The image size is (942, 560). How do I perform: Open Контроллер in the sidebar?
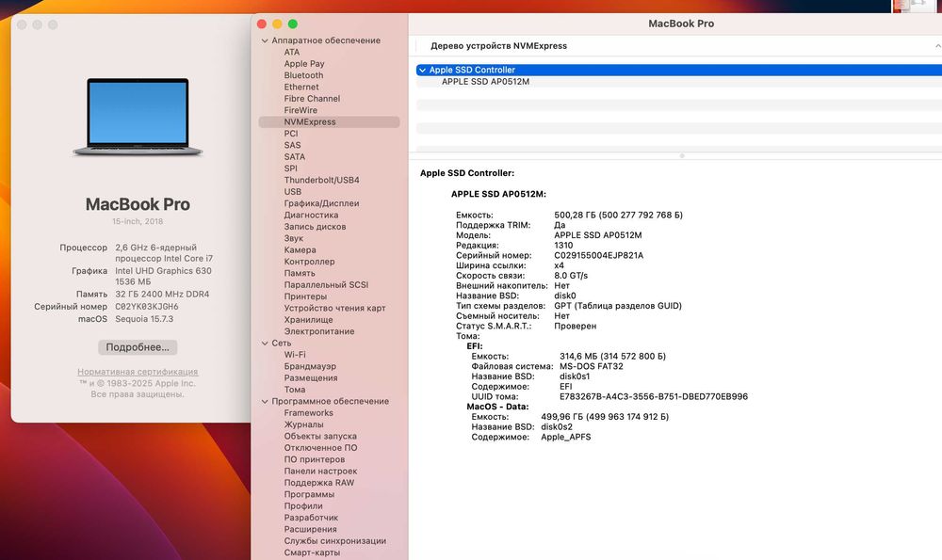tap(309, 262)
